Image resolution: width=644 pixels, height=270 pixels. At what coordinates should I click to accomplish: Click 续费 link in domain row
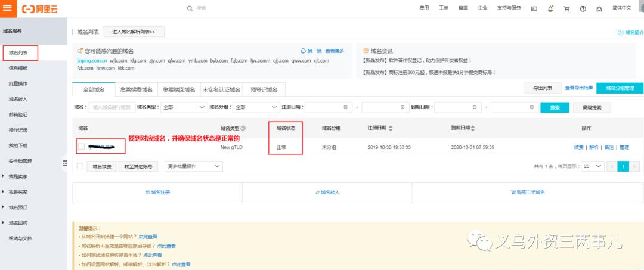tap(578, 147)
